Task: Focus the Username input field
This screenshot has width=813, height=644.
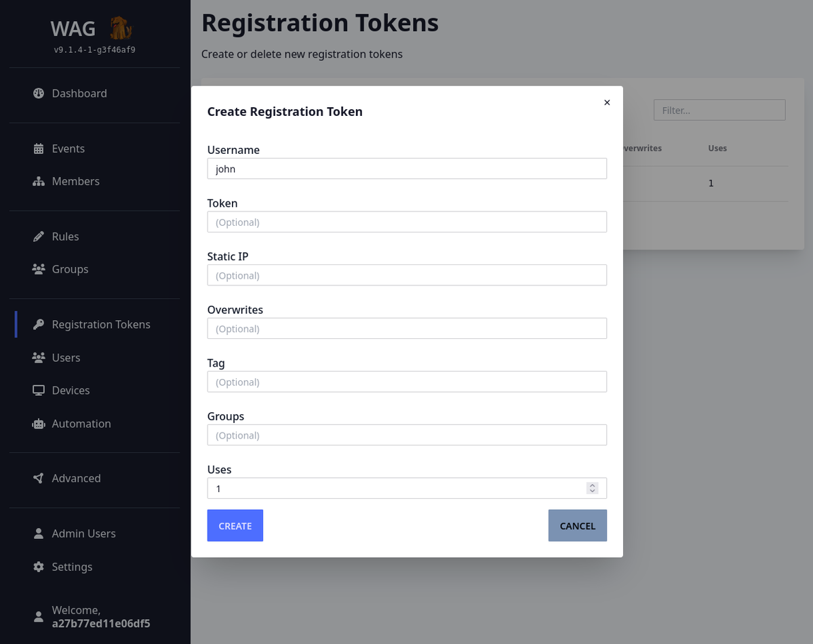Action: [x=407, y=169]
